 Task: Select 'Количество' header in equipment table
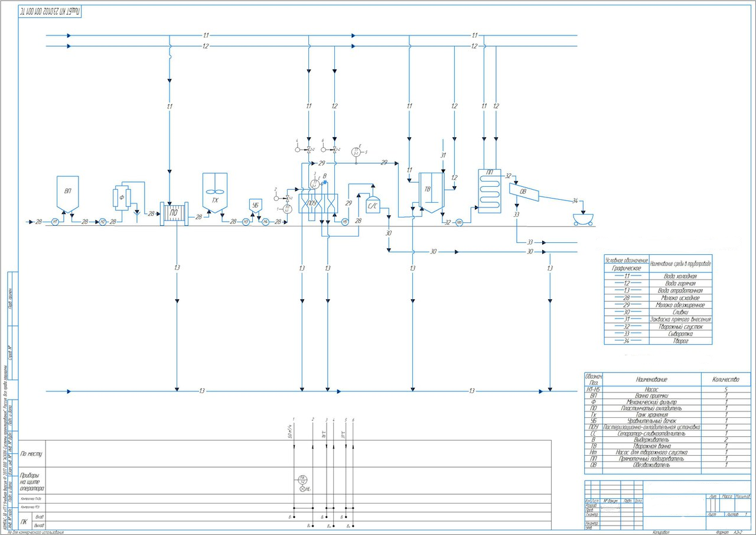[x=725, y=380]
